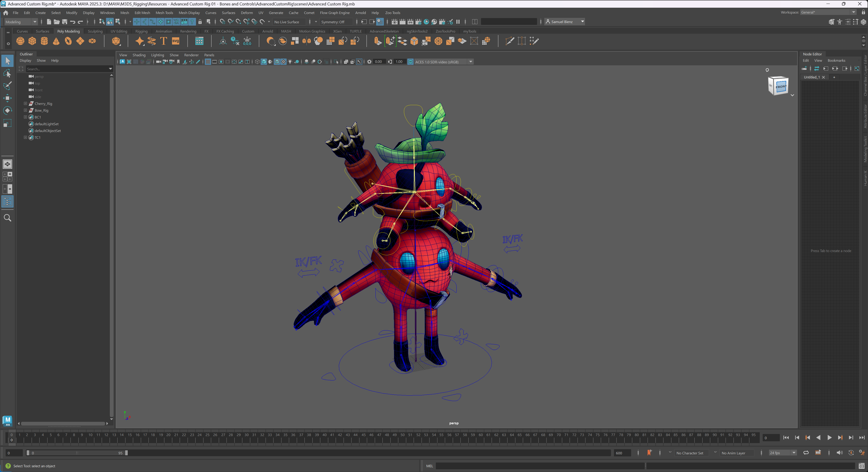Toggle wireframe on shaded in viewport
Image resolution: width=868 pixels, height=472 pixels.
[x=277, y=62]
